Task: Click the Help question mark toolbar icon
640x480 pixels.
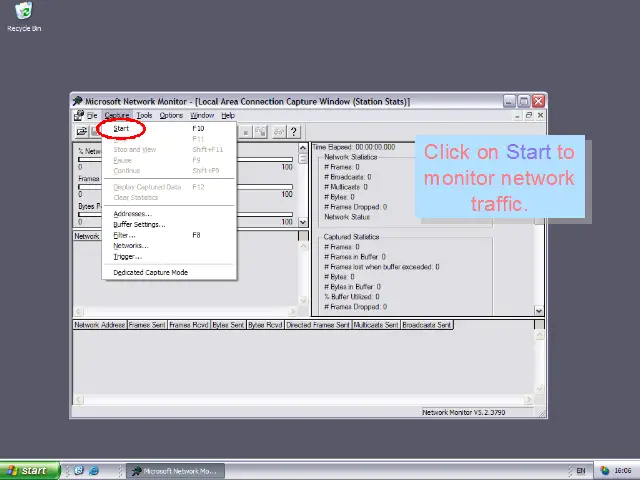Action: [x=293, y=131]
